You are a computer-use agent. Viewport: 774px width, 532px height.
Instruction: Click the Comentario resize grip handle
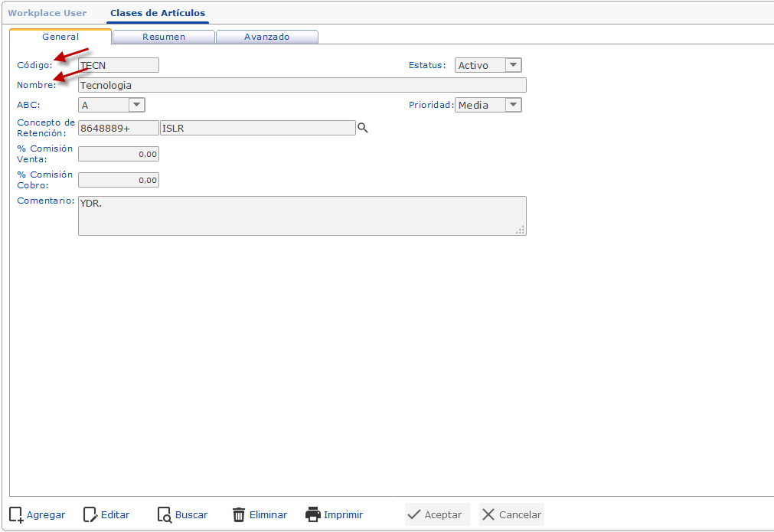(x=521, y=230)
